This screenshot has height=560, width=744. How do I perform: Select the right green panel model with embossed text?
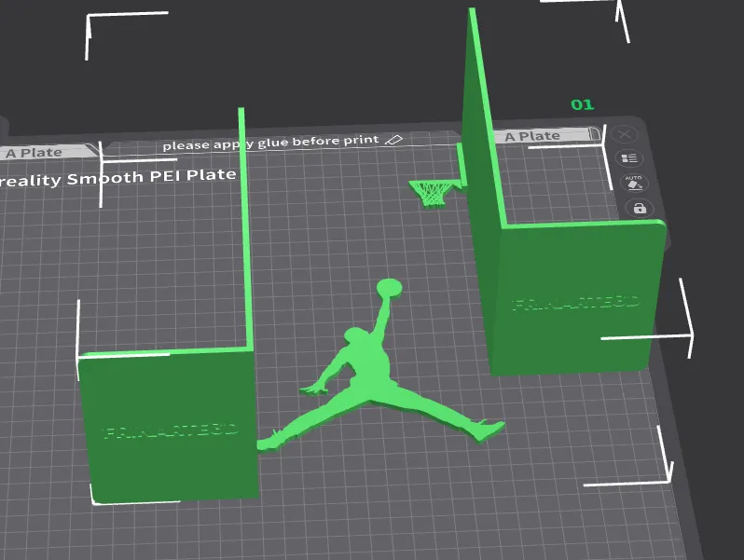point(576,299)
